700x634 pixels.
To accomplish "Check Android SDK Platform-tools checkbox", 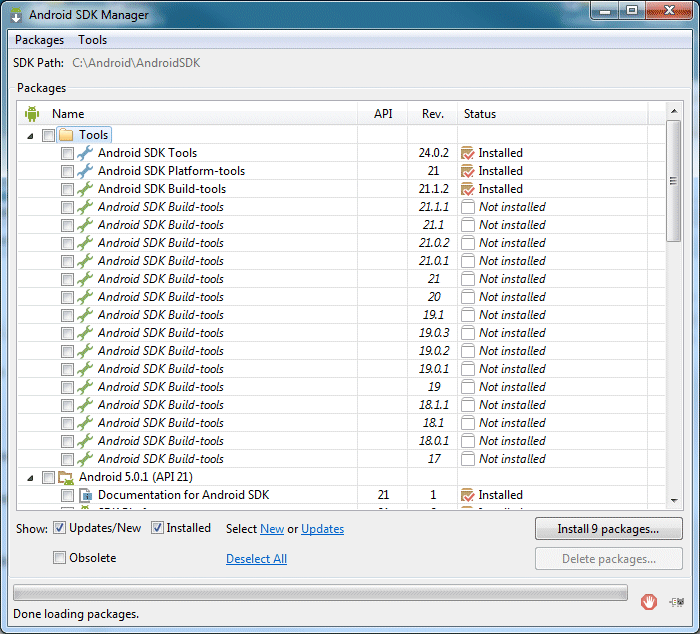I will (x=67, y=171).
